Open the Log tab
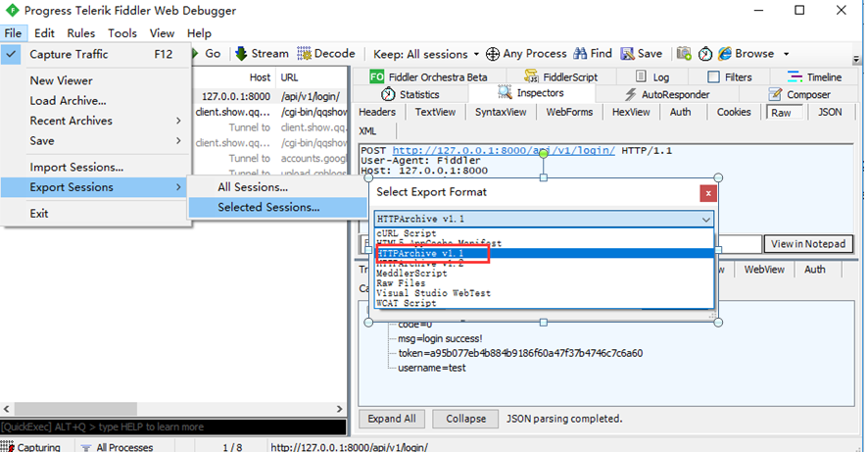The height and width of the screenshot is (452, 868). click(652, 77)
